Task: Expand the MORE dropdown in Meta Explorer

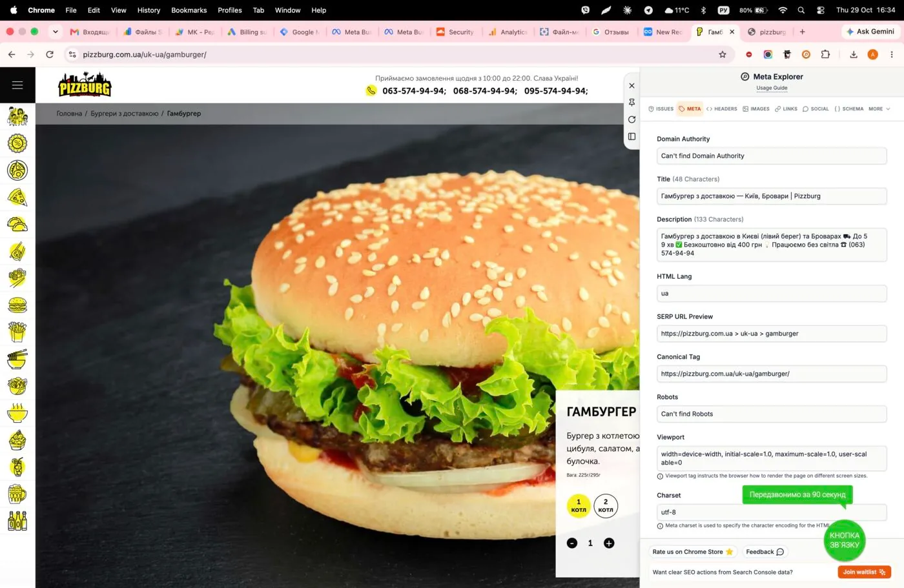Action: 879,109
